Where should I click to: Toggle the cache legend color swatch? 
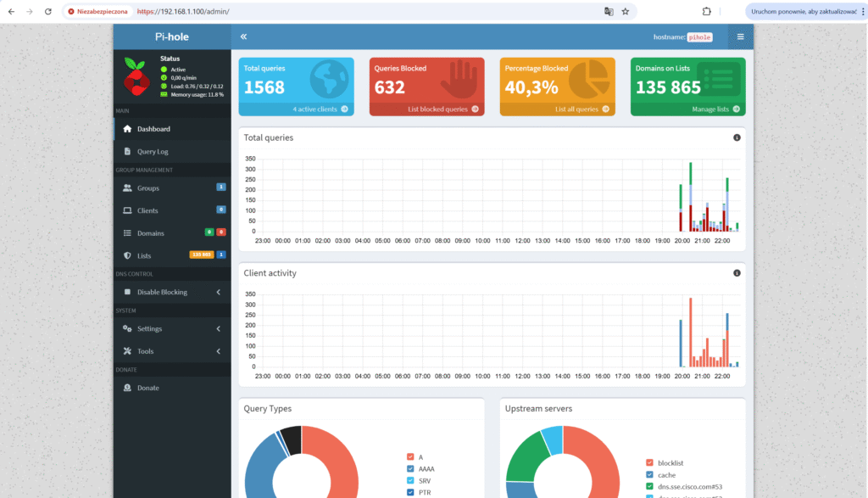(x=650, y=475)
